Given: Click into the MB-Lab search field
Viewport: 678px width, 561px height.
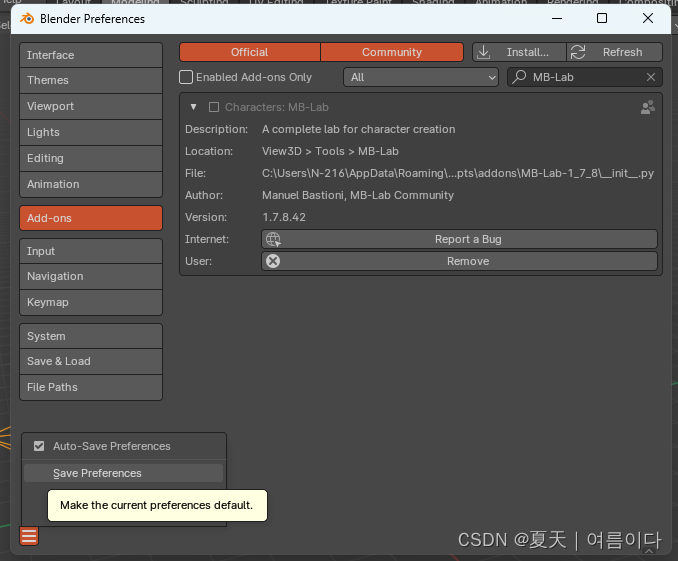Looking at the screenshot, I should tap(585, 77).
